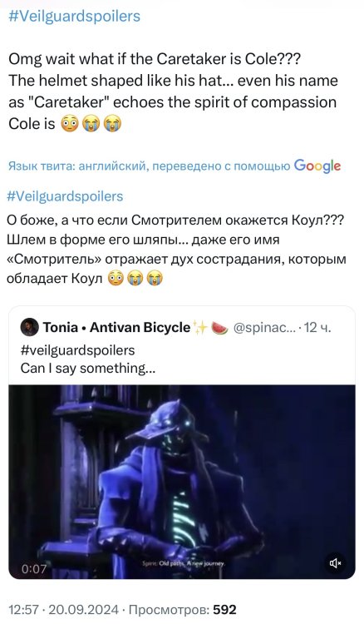The width and height of the screenshot is (364, 624).
Task: Open the quoted tweet's 12 ч. timestamp
Action: pos(317,328)
